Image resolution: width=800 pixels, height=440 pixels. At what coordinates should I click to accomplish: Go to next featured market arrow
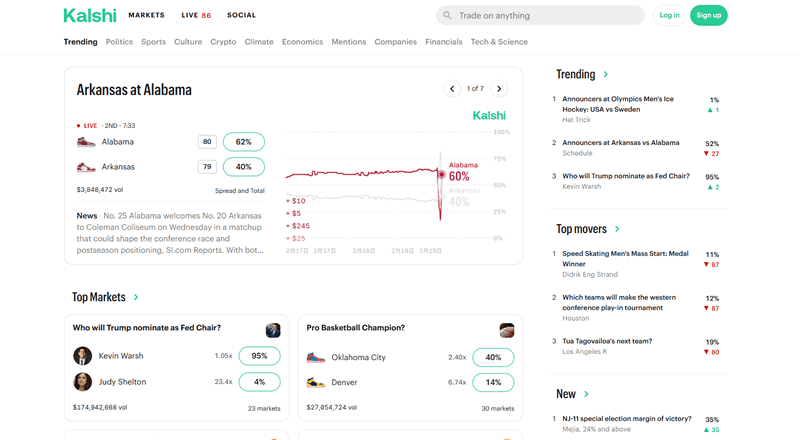click(x=500, y=89)
